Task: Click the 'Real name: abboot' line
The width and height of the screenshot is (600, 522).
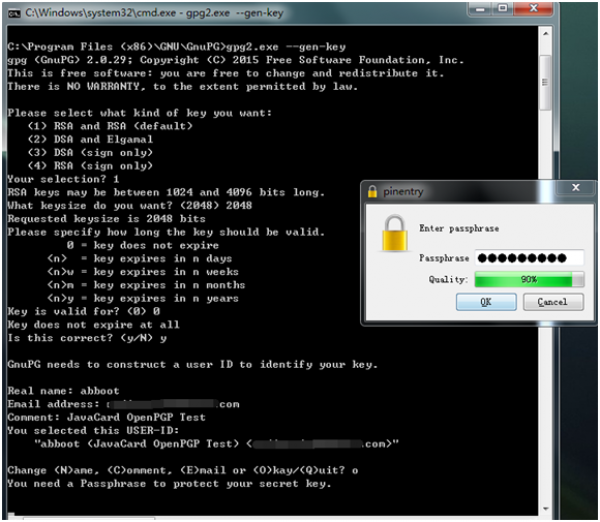Action: click(x=63, y=391)
